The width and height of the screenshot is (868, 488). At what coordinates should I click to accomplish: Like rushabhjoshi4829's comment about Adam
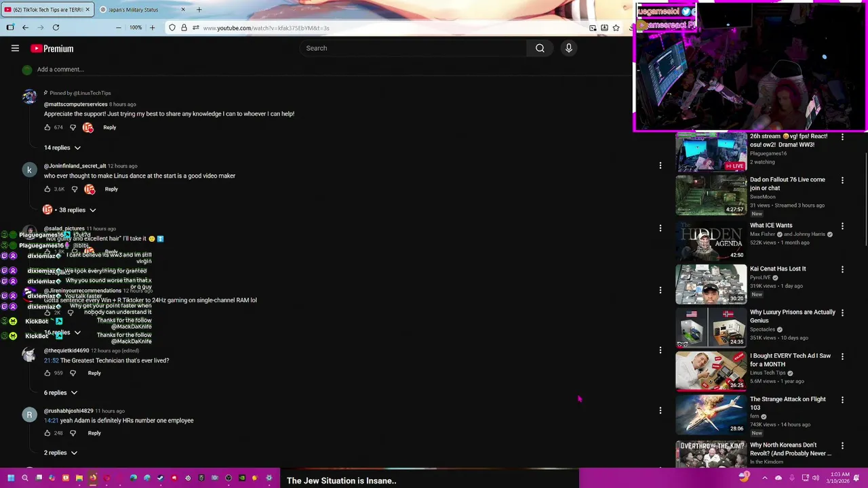[47, 433]
